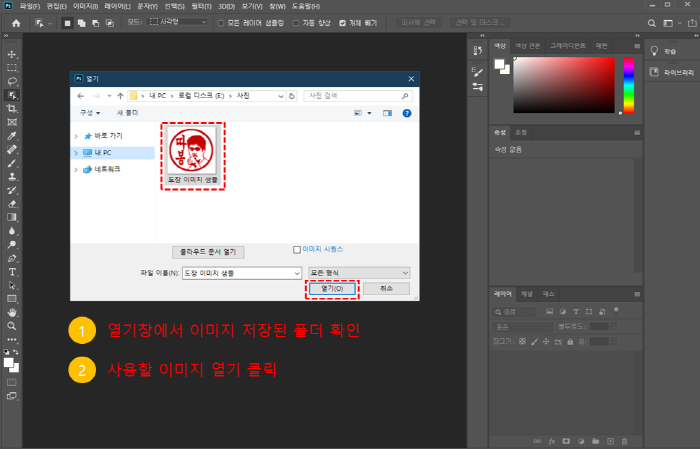The image size is (700, 449).
Task: Open the 라이브러리 panel button
Action: (671, 72)
